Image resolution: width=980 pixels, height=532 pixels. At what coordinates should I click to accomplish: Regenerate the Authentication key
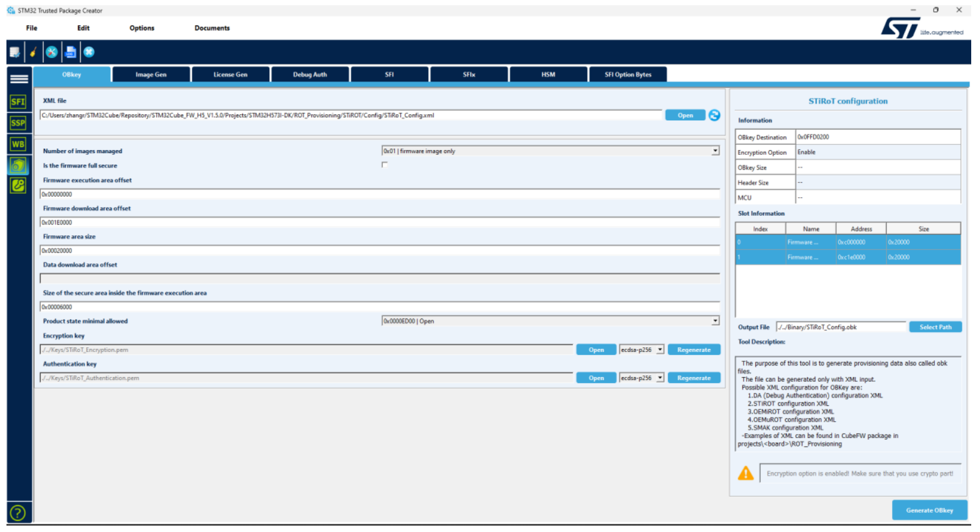click(x=694, y=378)
